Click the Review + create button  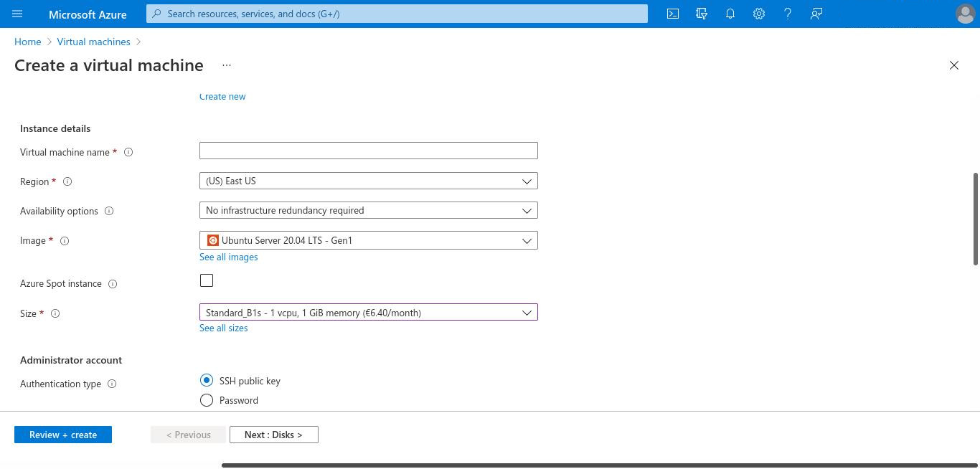tap(63, 435)
